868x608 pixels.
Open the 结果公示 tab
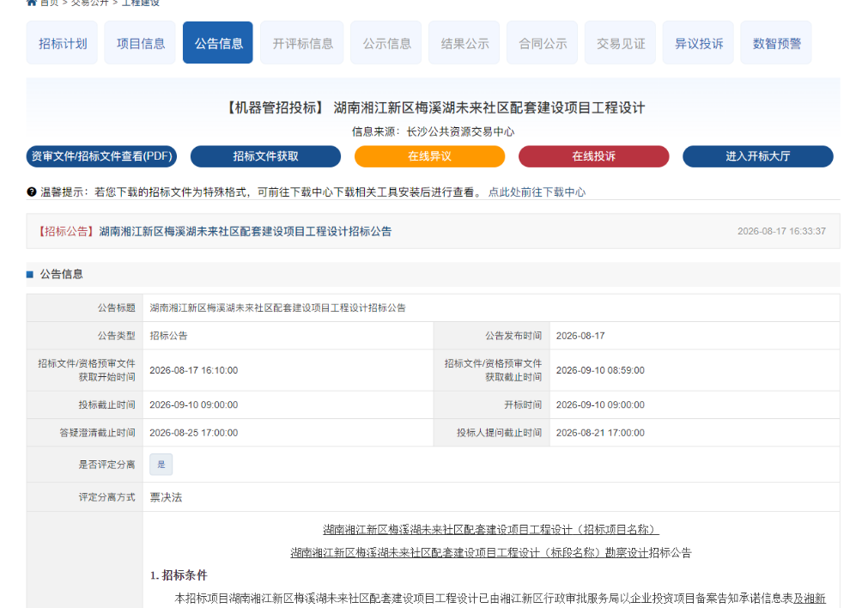click(x=464, y=43)
